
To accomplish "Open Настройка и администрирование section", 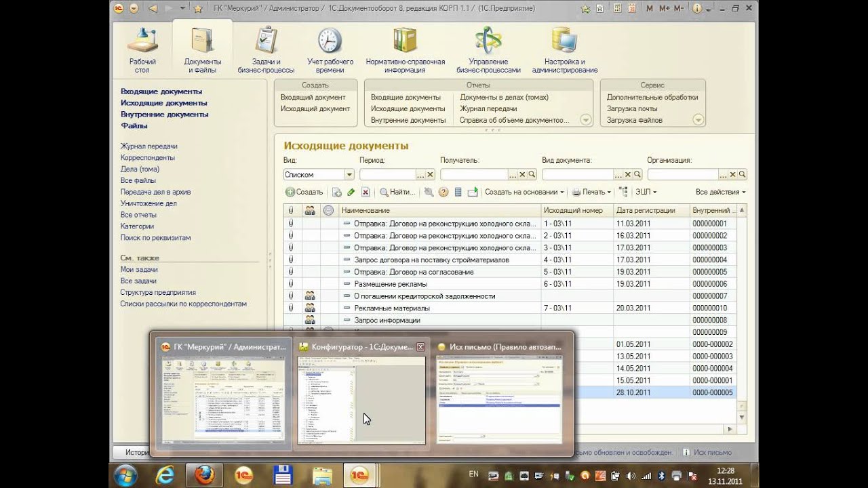I will coord(565,50).
